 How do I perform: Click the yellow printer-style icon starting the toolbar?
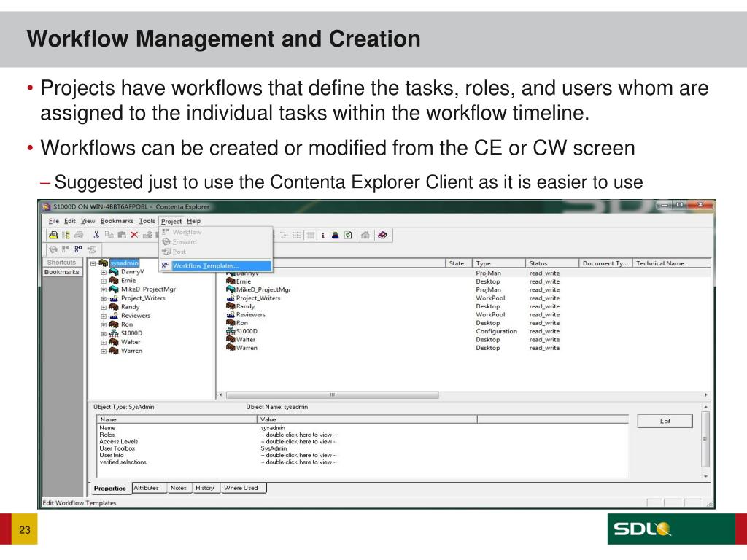pos(53,235)
